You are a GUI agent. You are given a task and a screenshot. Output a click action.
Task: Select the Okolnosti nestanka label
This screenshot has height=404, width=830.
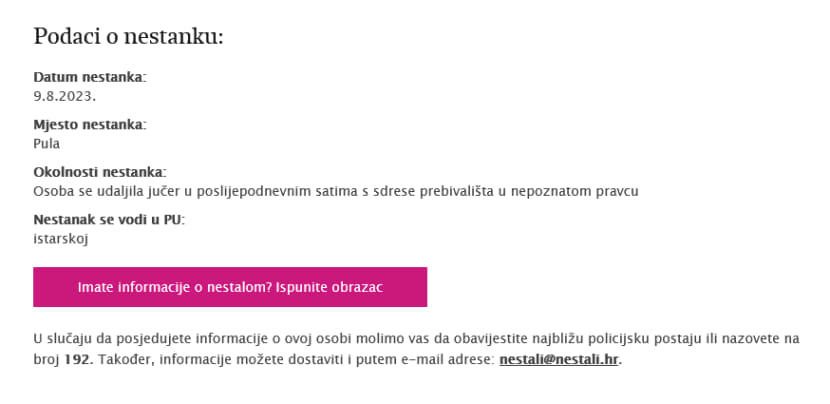coord(100,173)
